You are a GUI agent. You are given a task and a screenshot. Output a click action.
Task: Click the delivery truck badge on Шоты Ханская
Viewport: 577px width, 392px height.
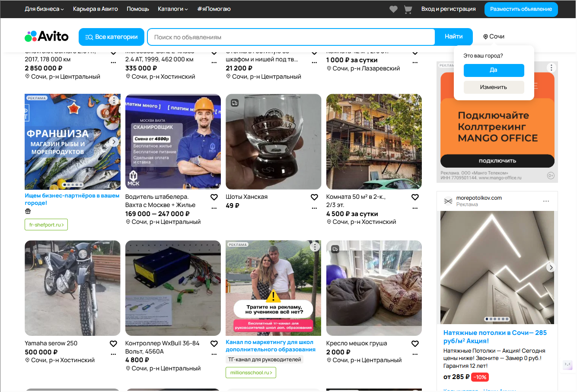pos(235,103)
